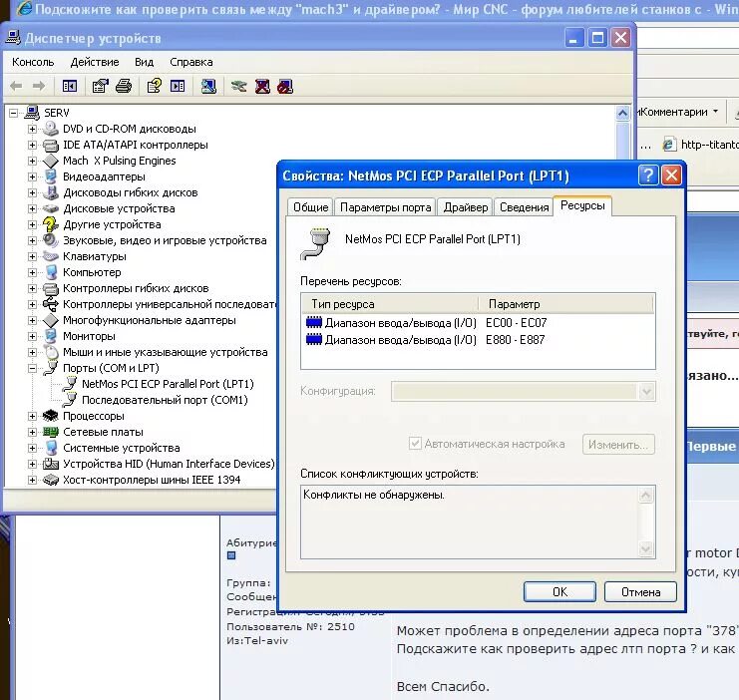Select Процессоры category icon
The width and height of the screenshot is (739, 700).
point(51,416)
